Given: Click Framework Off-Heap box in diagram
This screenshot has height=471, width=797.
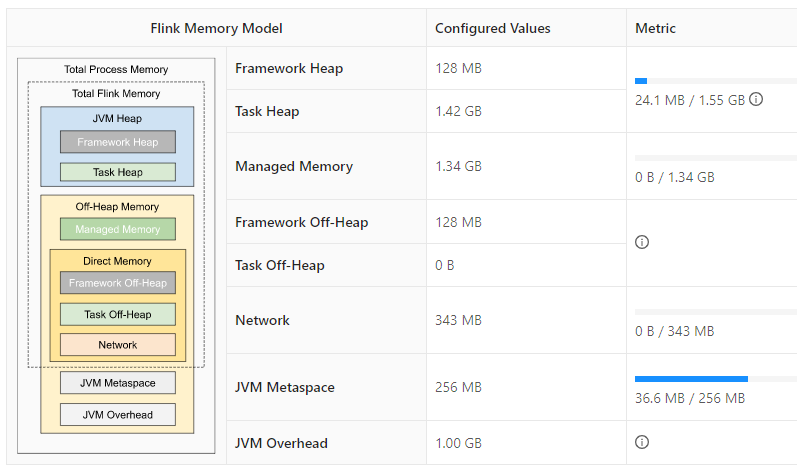Looking at the screenshot, I should (x=117, y=283).
